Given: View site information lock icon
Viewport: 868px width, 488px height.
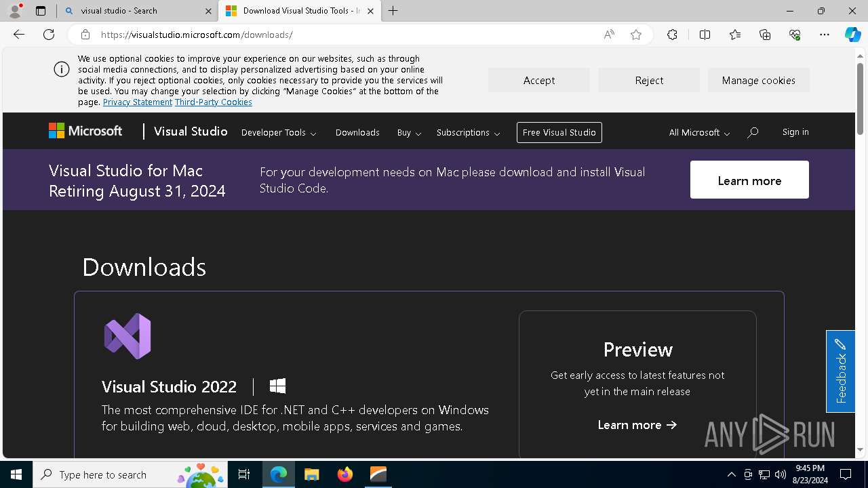Looking at the screenshot, I should tap(85, 35).
